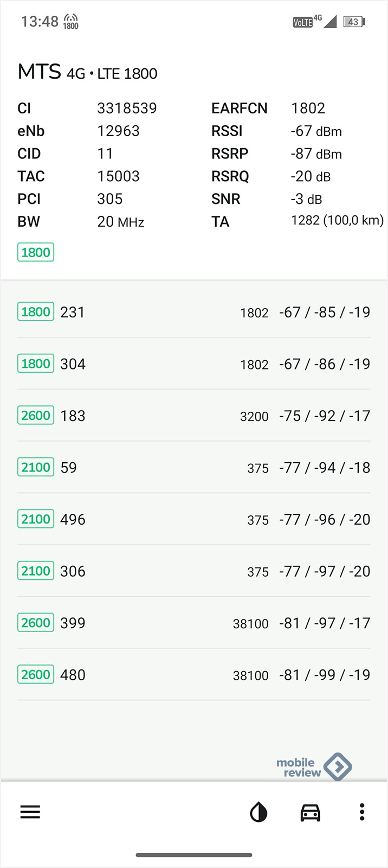This screenshot has height=868, width=388.
Task: Toggle the dark theme drop icon
Action: pos(258,812)
